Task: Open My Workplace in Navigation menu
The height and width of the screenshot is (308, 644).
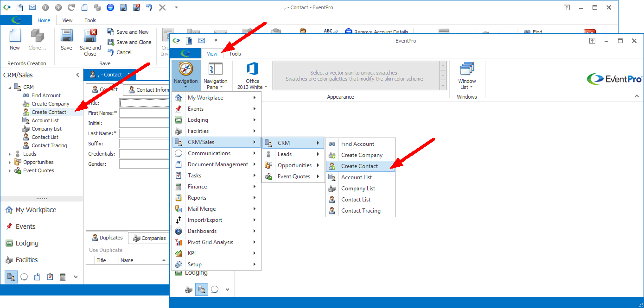Action: [x=217, y=98]
